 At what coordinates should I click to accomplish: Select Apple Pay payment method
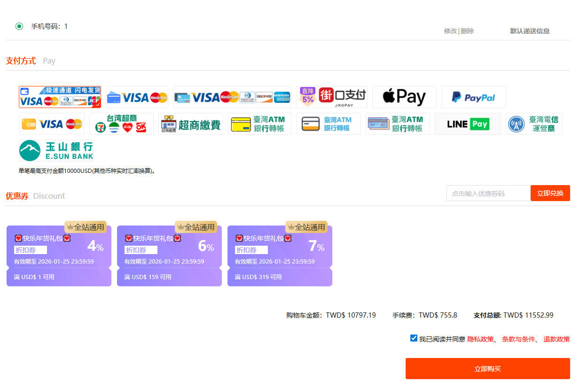[x=404, y=97]
